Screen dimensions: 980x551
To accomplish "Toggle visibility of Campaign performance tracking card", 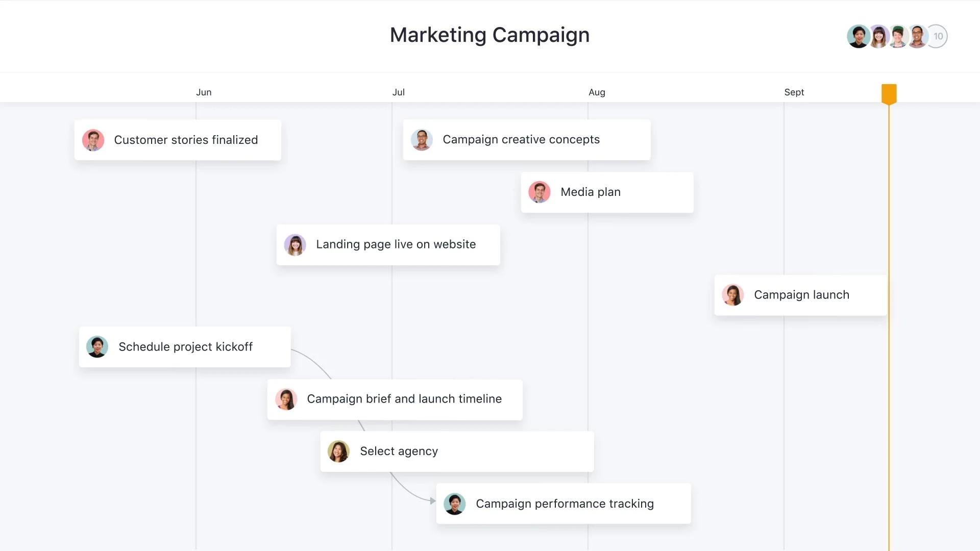I will 564,503.
